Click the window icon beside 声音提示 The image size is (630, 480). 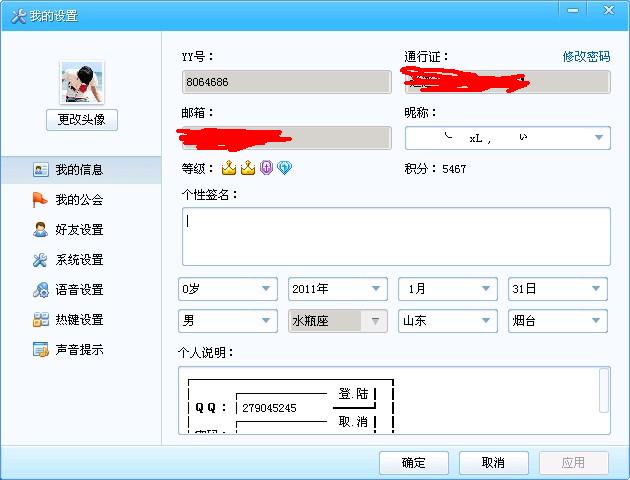tap(41, 349)
